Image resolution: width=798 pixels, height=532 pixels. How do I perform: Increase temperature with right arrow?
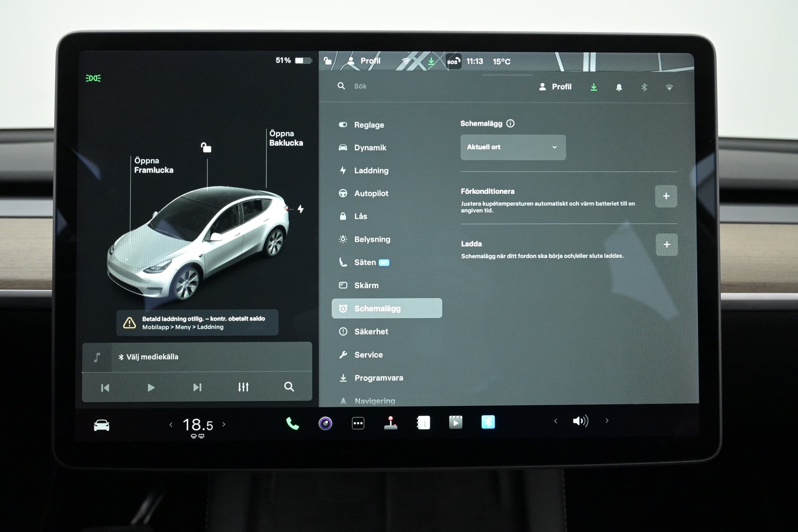tap(223, 424)
